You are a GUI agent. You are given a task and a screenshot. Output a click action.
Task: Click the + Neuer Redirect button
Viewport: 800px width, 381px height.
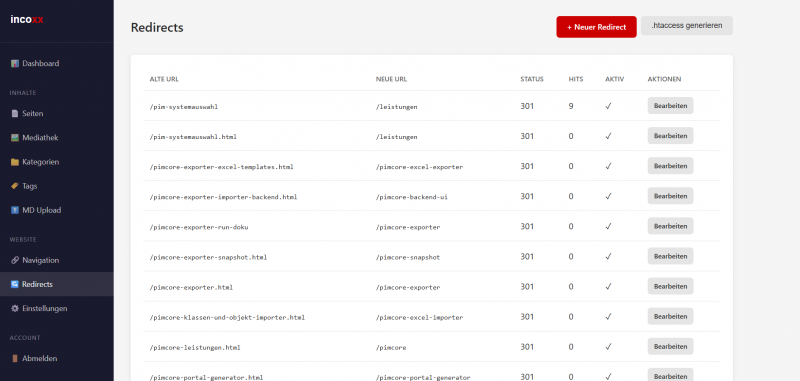(596, 27)
